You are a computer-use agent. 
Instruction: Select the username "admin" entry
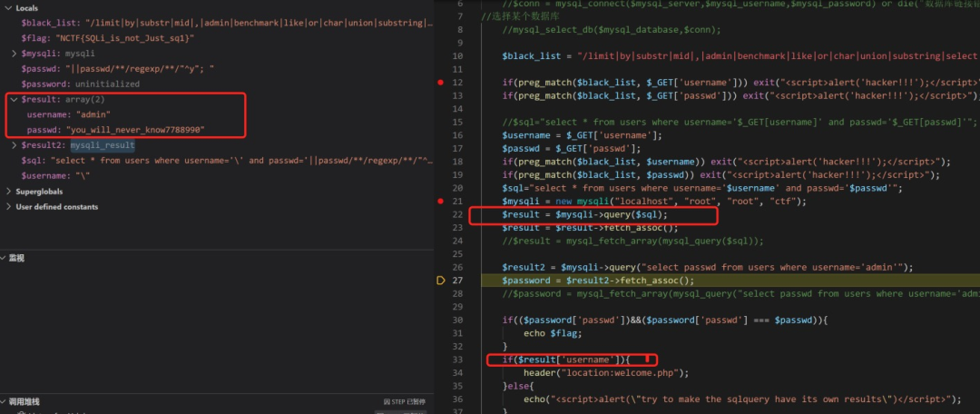click(69, 114)
